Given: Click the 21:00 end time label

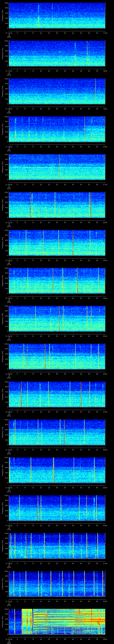Looking at the screenshot, I should click(105, 184).
